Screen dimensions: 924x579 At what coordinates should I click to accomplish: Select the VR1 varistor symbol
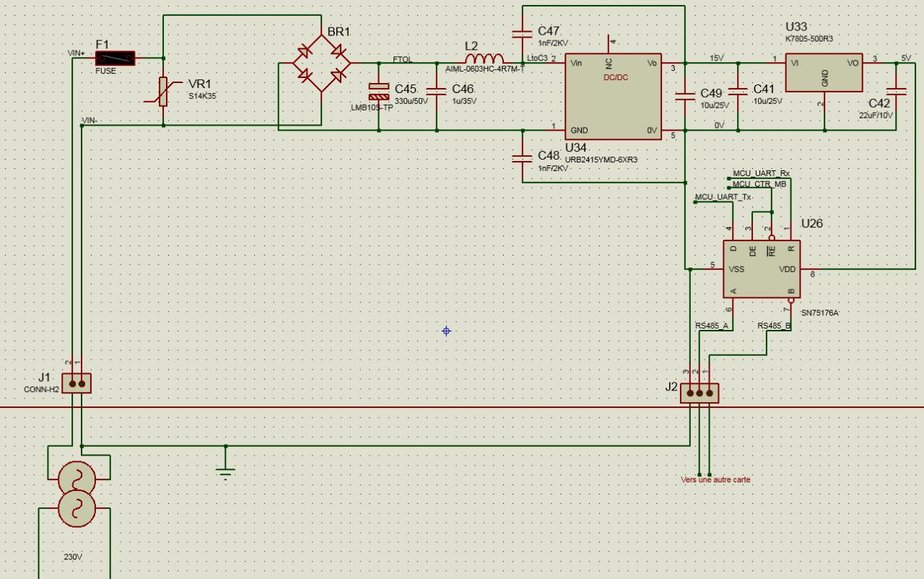point(163,92)
